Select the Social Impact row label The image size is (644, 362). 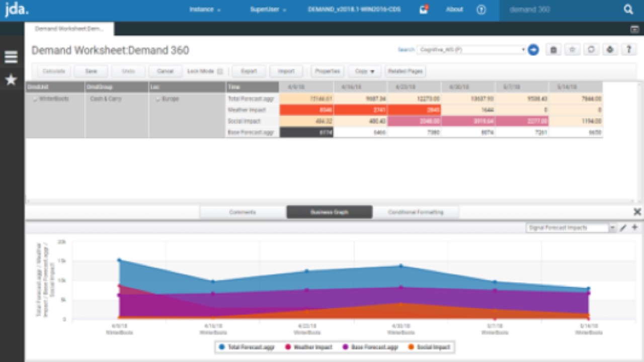(x=252, y=121)
